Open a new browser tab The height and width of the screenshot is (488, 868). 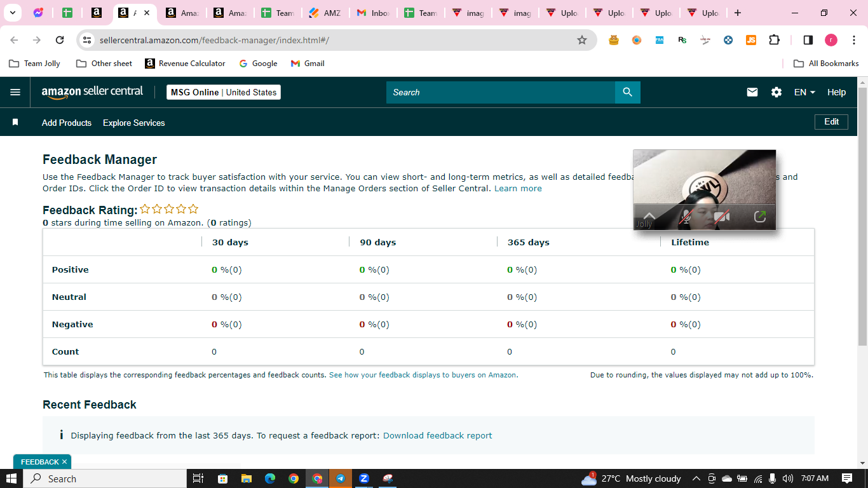[x=738, y=13]
